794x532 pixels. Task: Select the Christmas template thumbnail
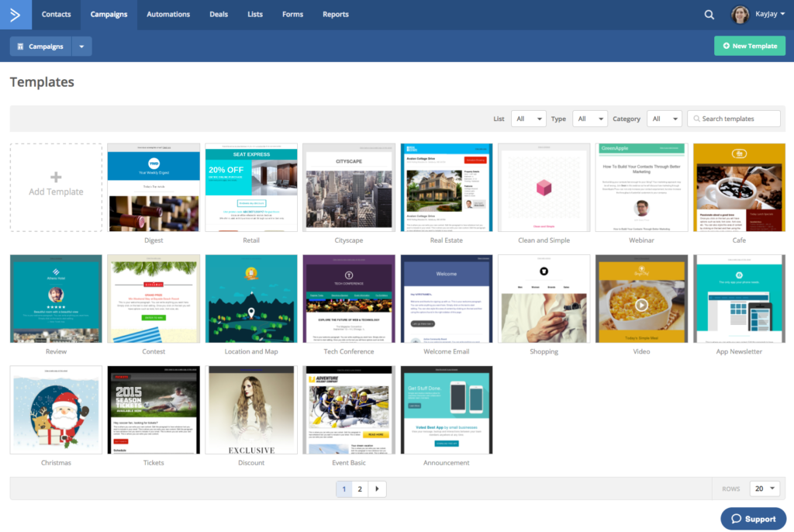coord(55,409)
